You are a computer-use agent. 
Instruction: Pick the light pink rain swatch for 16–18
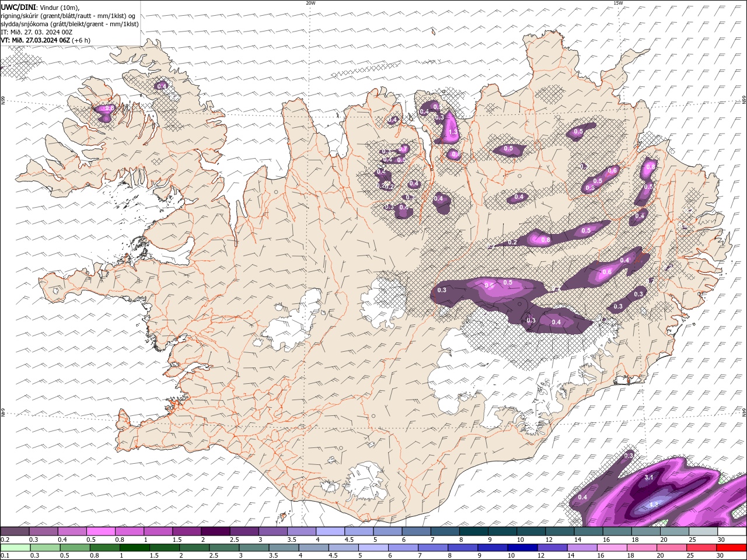[x=612, y=548]
